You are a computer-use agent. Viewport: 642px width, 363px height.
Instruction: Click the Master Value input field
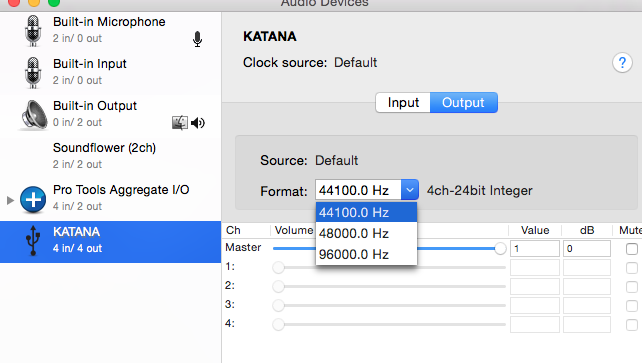[x=535, y=248]
